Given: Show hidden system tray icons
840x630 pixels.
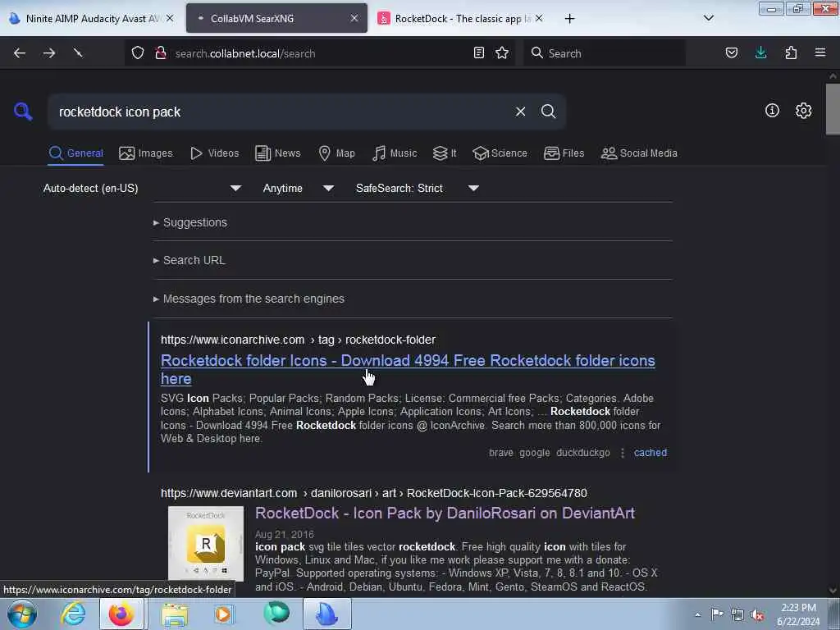Looking at the screenshot, I should click(697, 614).
